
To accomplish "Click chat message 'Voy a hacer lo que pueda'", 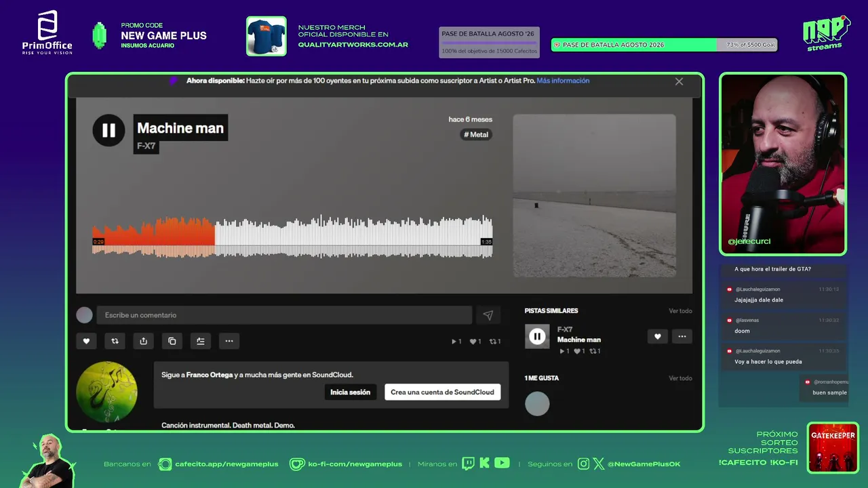I will point(768,361).
